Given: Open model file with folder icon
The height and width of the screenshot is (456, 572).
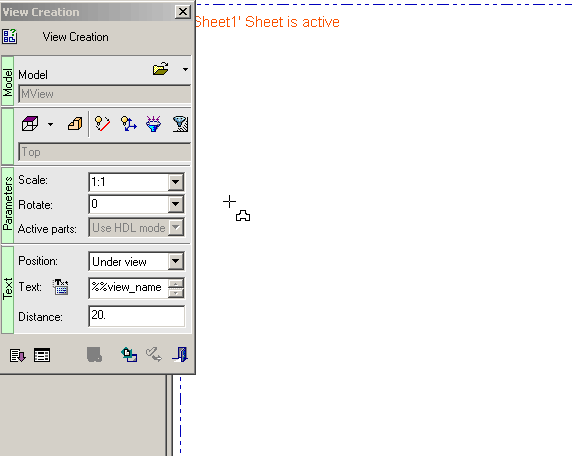Looking at the screenshot, I should coord(161,69).
